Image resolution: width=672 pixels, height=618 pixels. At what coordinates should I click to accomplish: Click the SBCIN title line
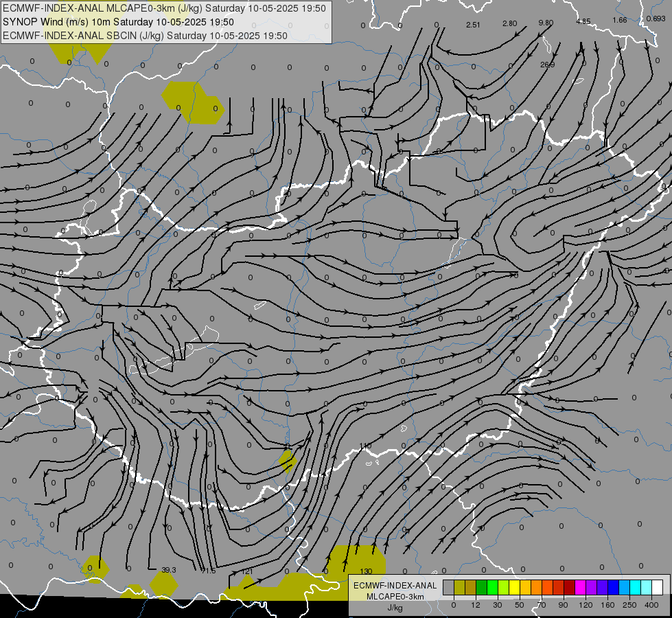pos(145,36)
